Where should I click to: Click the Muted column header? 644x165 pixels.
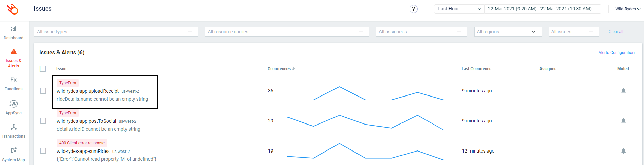623,69
